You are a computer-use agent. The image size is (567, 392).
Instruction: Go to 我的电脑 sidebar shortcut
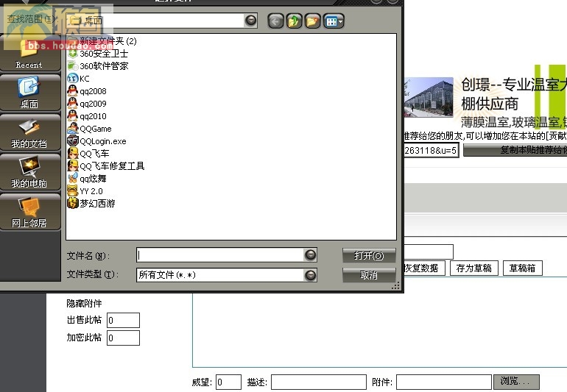(x=29, y=172)
